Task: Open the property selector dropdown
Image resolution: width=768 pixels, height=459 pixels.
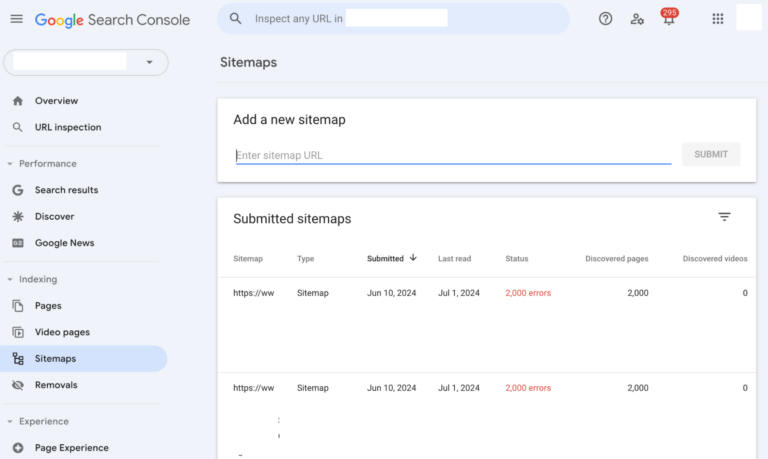Action: click(86, 62)
